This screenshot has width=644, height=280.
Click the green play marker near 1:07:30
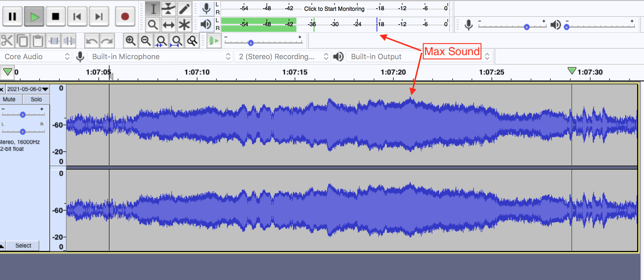(x=571, y=71)
